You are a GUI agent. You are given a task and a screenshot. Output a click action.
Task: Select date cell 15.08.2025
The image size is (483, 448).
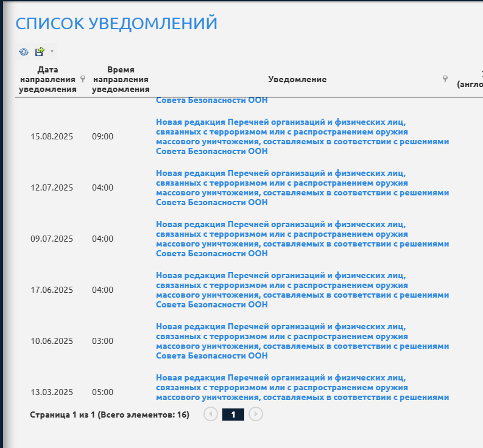[52, 136]
